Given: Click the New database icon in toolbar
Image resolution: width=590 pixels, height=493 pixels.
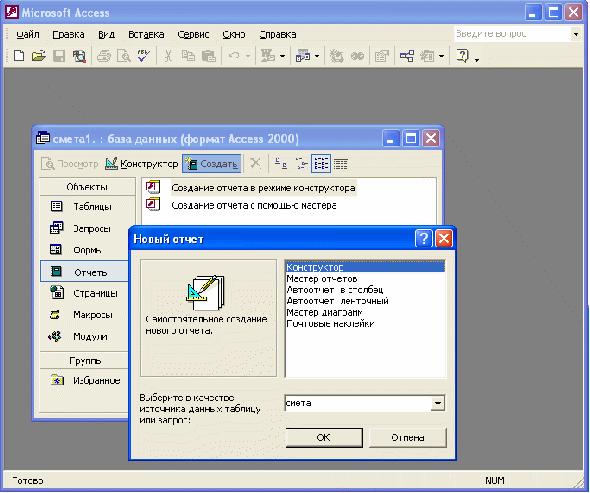Looking at the screenshot, I should point(19,56).
